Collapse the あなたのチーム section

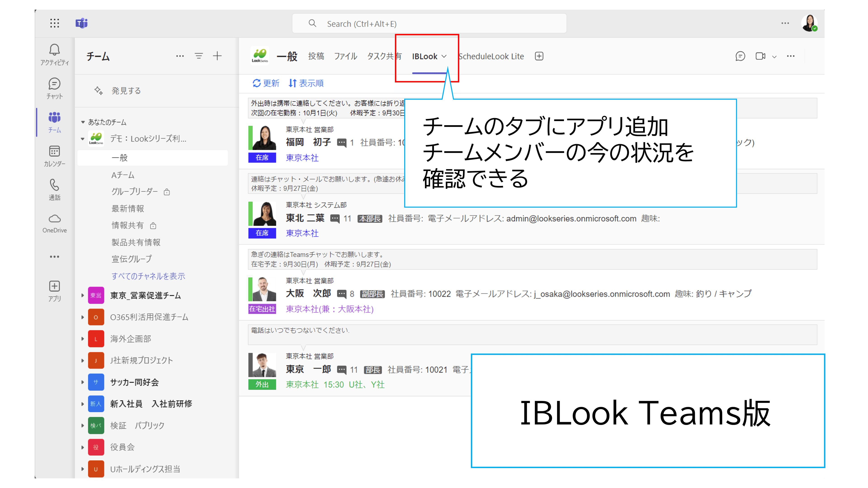coord(83,122)
